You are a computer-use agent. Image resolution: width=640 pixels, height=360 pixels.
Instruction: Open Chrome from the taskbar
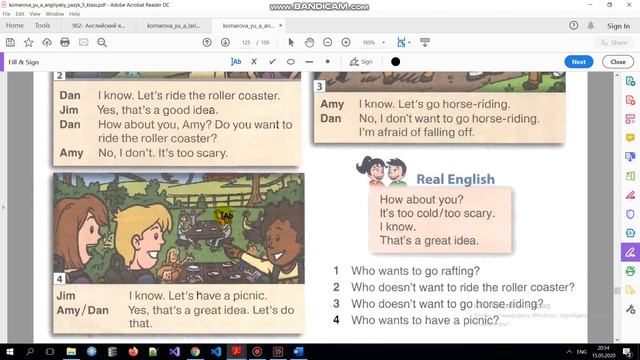195,352
